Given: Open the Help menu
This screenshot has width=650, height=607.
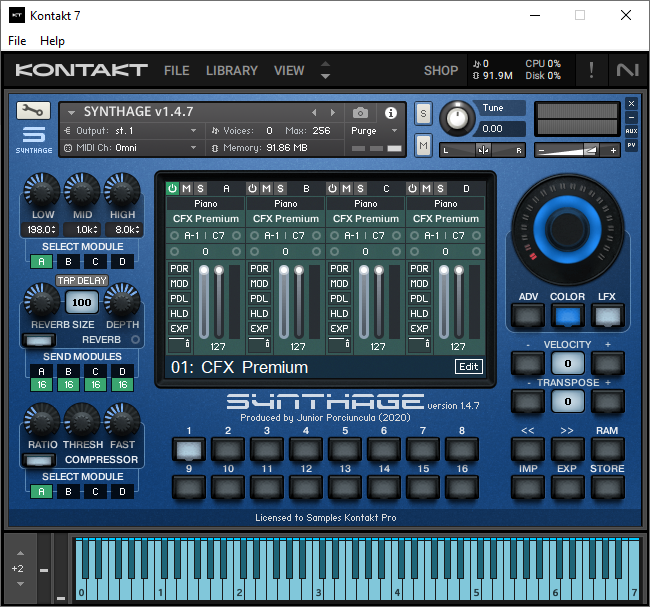Looking at the screenshot, I should pos(52,41).
